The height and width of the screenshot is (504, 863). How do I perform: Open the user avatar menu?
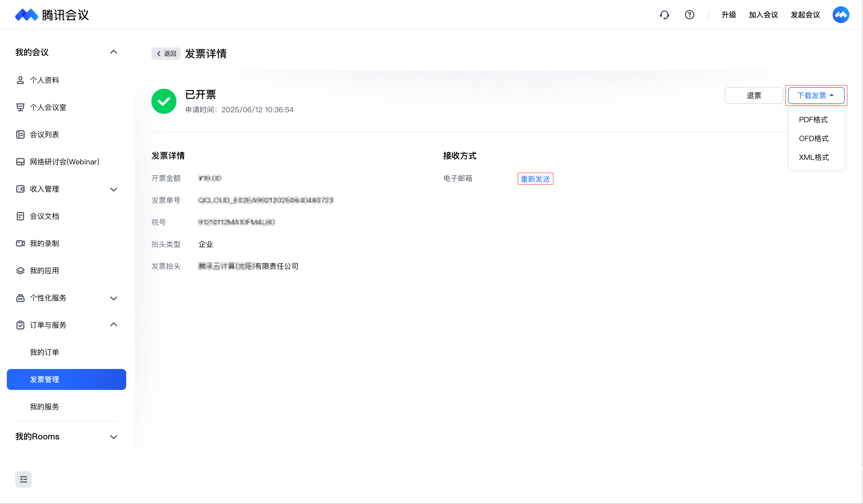(x=841, y=15)
